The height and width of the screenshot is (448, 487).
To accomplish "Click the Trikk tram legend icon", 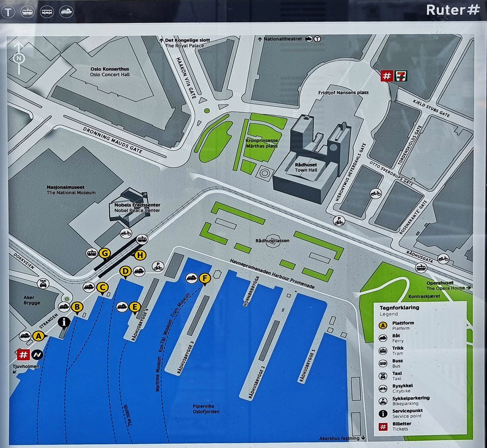I will pyautogui.click(x=383, y=351).
